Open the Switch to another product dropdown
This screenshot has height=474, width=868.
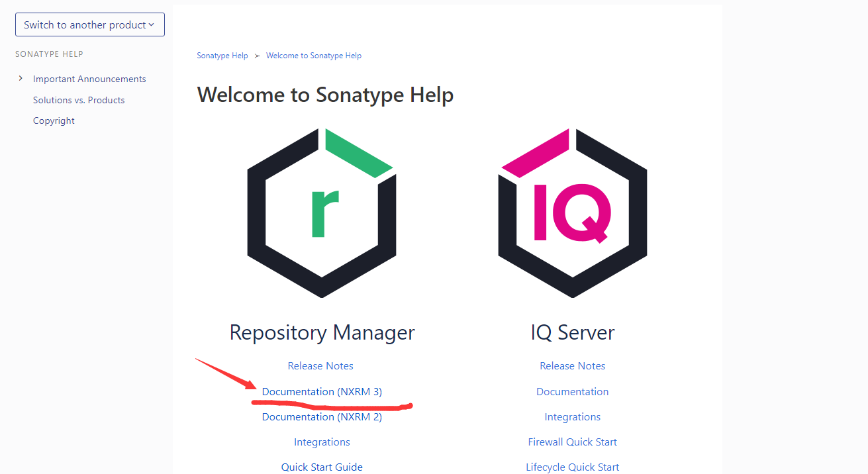coord(90,24)
